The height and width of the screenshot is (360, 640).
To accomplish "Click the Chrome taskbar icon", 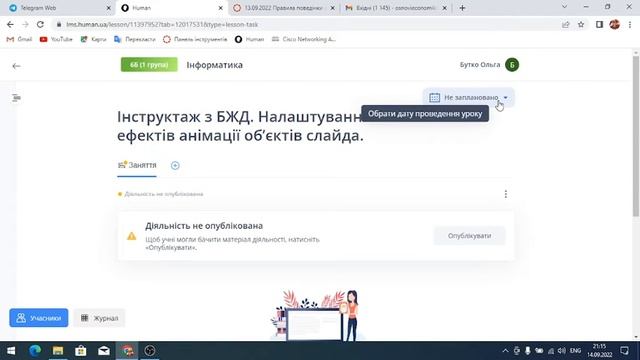I will tap(127, 351).
